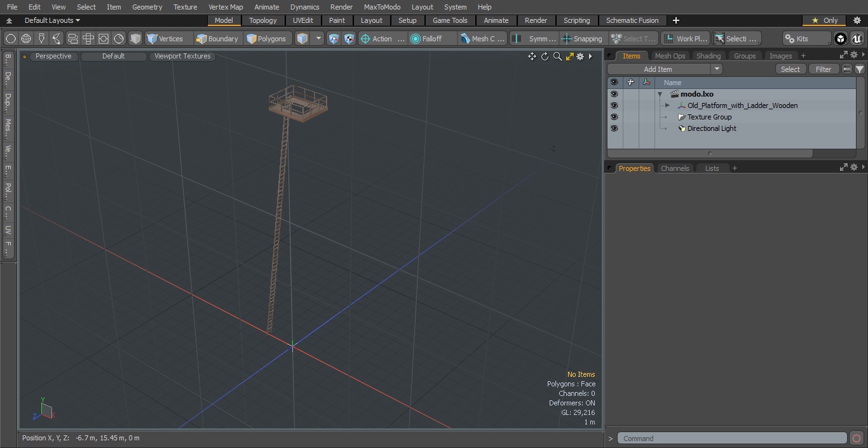Expand the viewport toolbar right arrow
The width and height of the screenshot is (868, 448).
(590, 57)
